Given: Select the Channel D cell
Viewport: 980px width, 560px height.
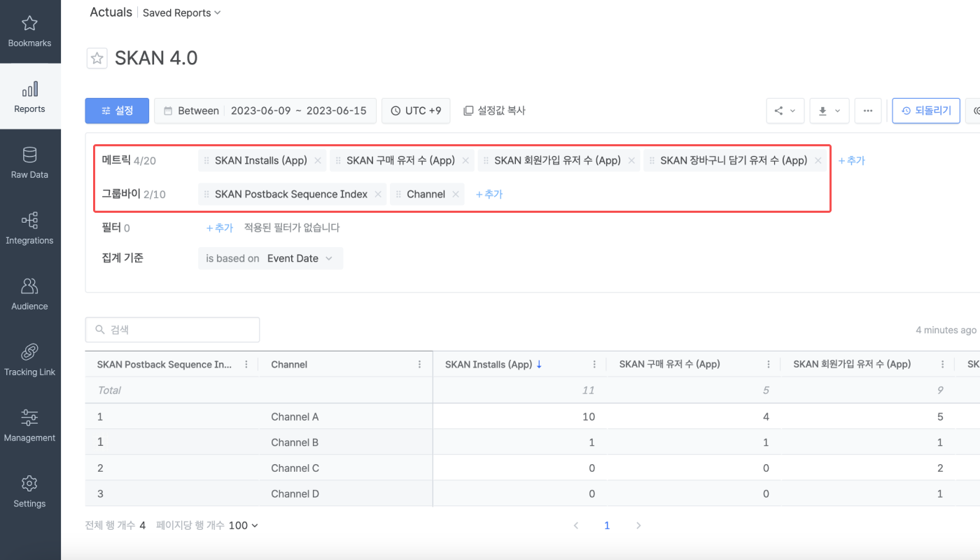Looking at the screenshot, I should tap(295, 493).
